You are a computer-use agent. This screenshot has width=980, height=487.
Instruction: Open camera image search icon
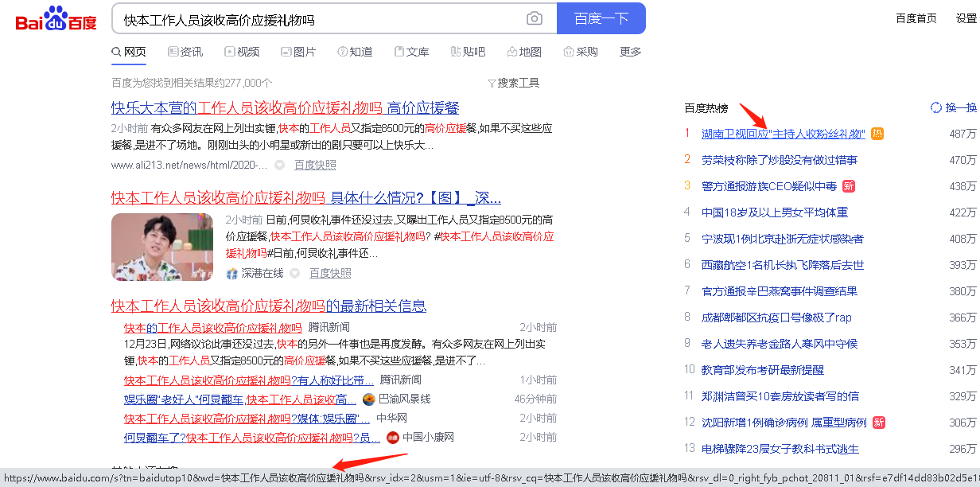pyautogui.click(x=535, y=18)
